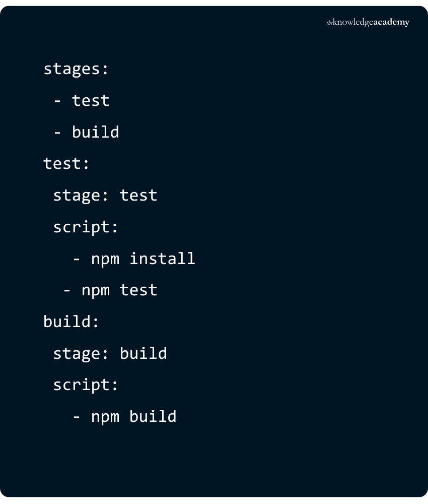Screen dimensions: 428x504
Task: Select the "build:" job name line
Action: coord(72,322)
